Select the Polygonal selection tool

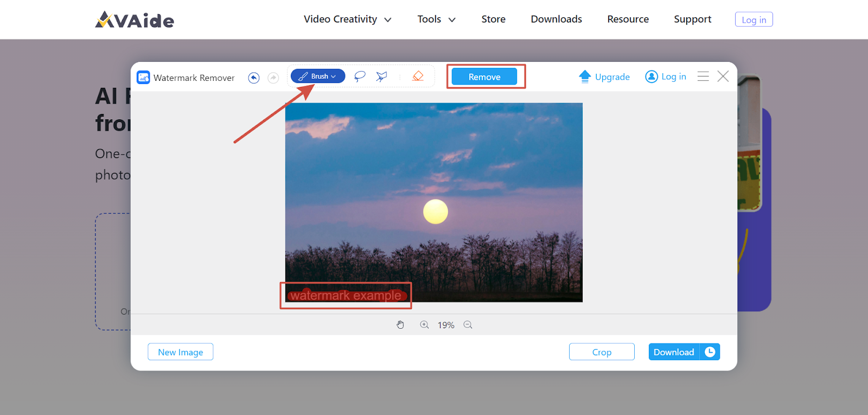pyautogui.click(x=382, y=76)
